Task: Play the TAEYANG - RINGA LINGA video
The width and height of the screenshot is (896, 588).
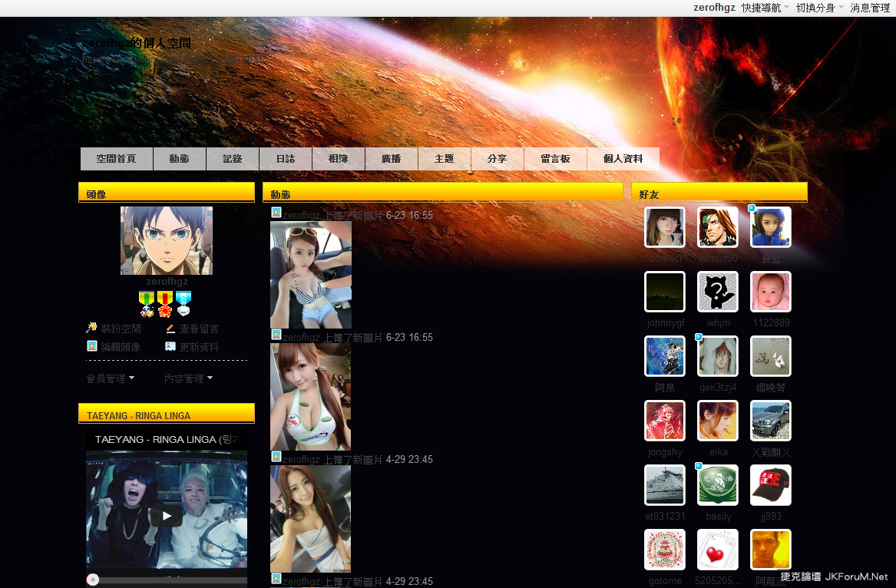Action: 167,516
